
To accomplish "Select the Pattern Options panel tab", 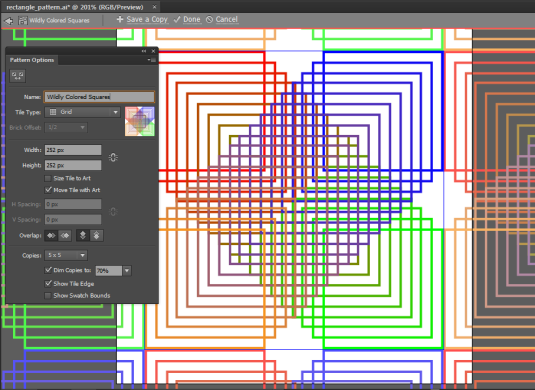I will [32, 60].
